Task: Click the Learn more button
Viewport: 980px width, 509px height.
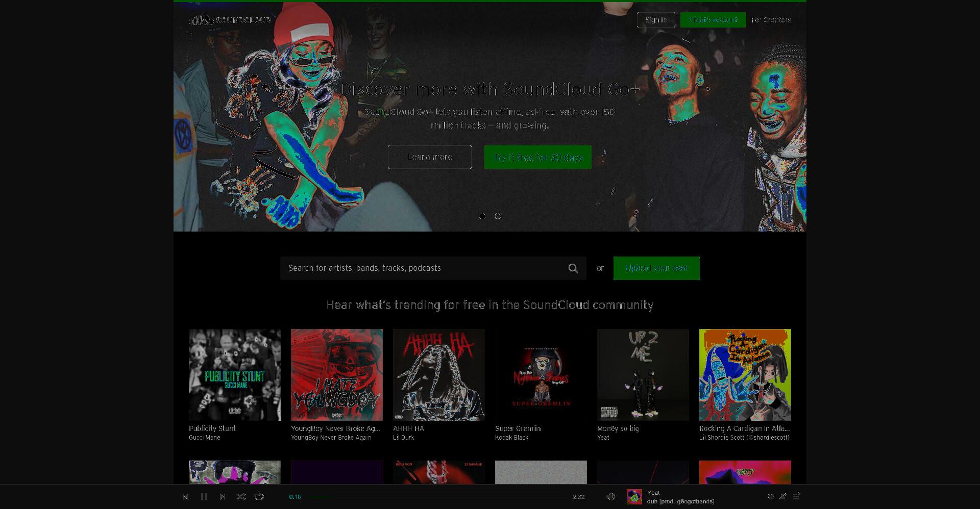Action: (430, 157)
